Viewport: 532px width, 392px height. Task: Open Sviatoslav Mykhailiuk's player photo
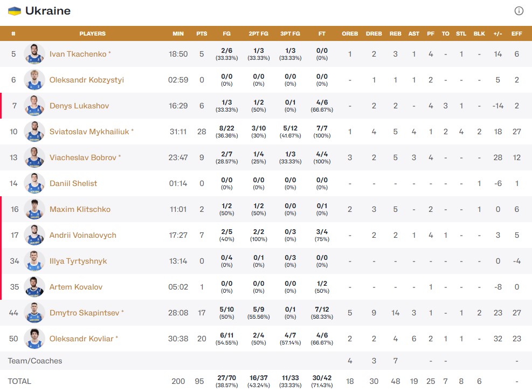pyautogui.click(x=34, y=132)
